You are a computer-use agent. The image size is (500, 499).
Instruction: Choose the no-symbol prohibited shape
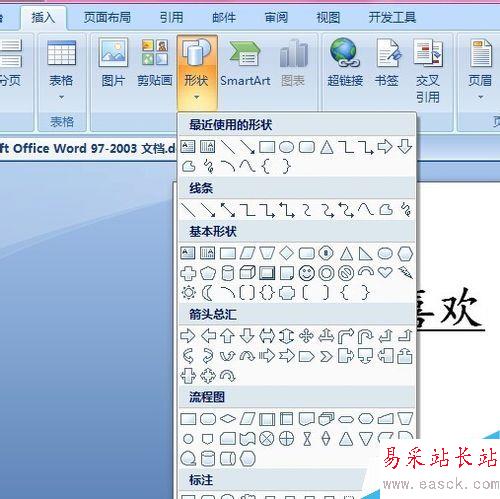(x=346, y=273)
